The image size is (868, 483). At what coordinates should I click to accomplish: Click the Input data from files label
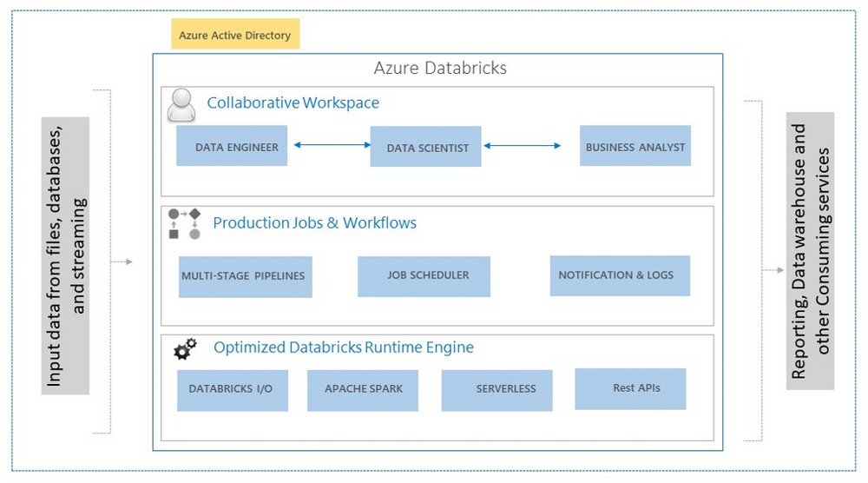[65, 256]
